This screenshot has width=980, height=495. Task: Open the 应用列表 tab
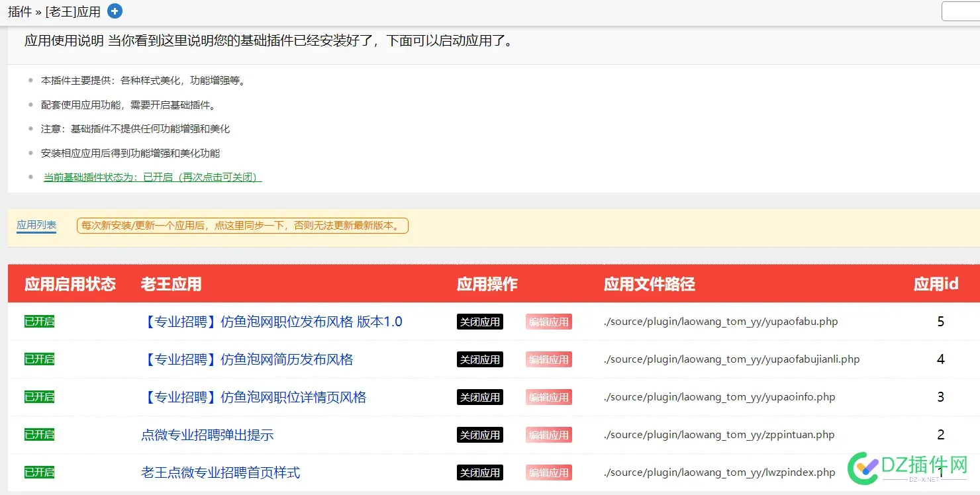pyautogui.click(x=36, y=225)
